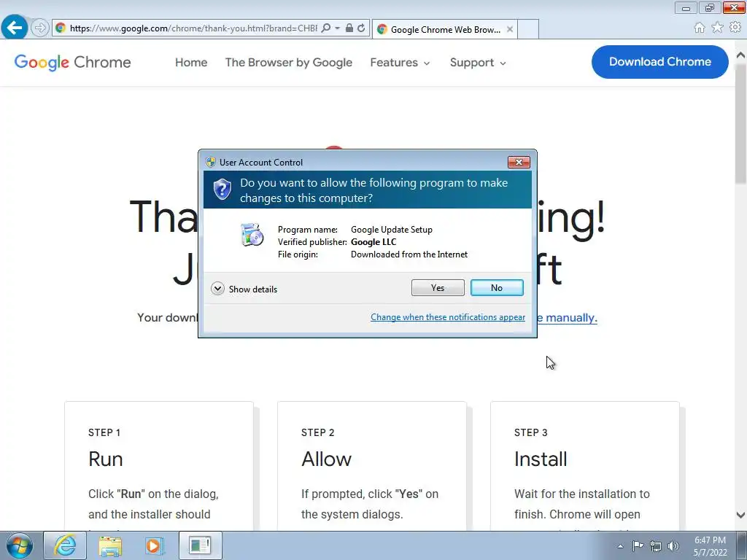Click the search magnifier in address bar

(326, 28)
